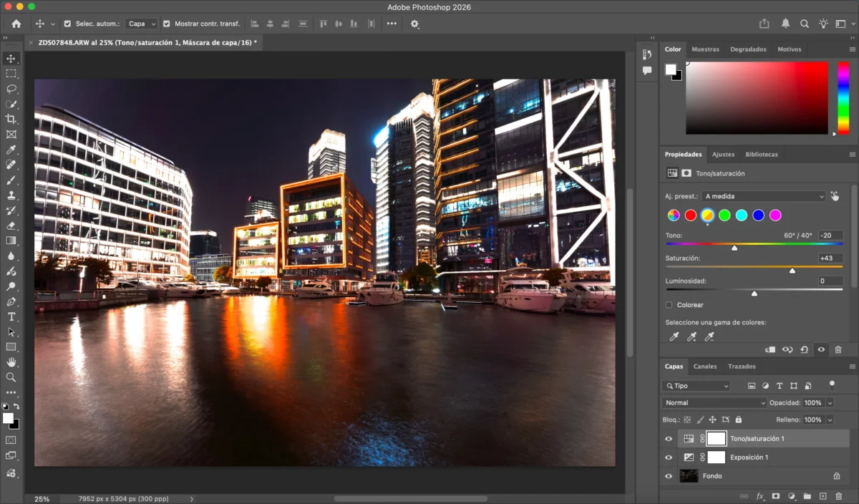Select the Crop tool

coord(11,119)
